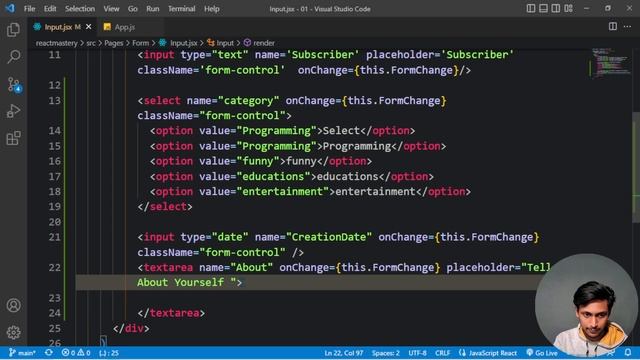Click the Ln 22, Col 97 status entry
The image size is (640, 360).
tap(344, 353)
